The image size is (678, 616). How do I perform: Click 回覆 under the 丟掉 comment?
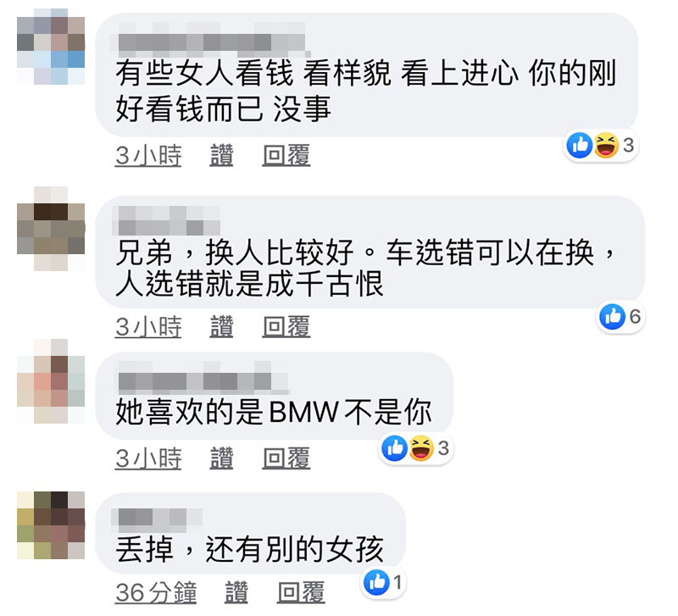pyautogui.click(x=301, y=592)
